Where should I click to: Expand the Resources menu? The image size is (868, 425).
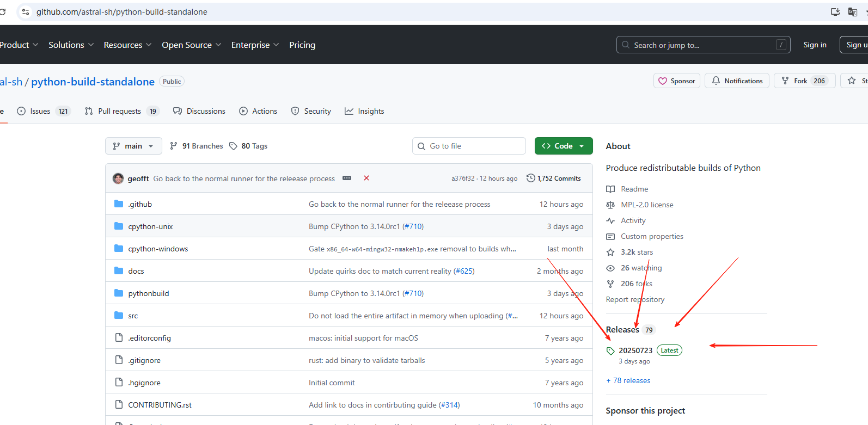coord(128,45)
